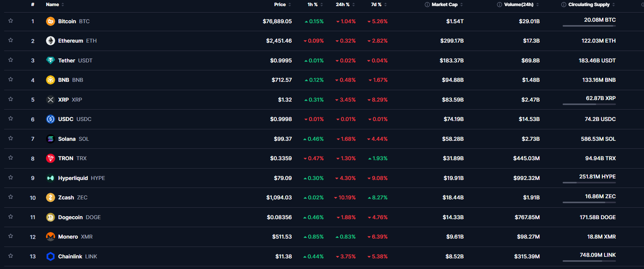Image resolution: width=644 pixels, height=269 pixels.
Task: Click Chainlink market cap $8.52B
Action: click(455, 256)
